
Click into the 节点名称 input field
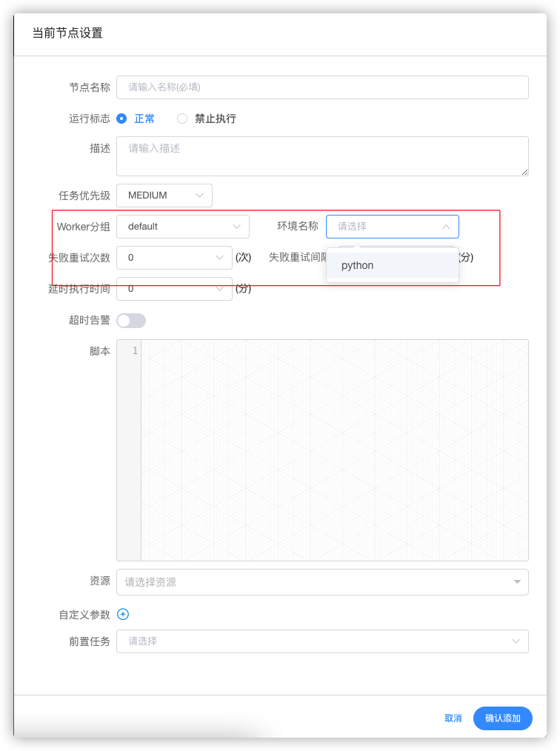[322, 87]
